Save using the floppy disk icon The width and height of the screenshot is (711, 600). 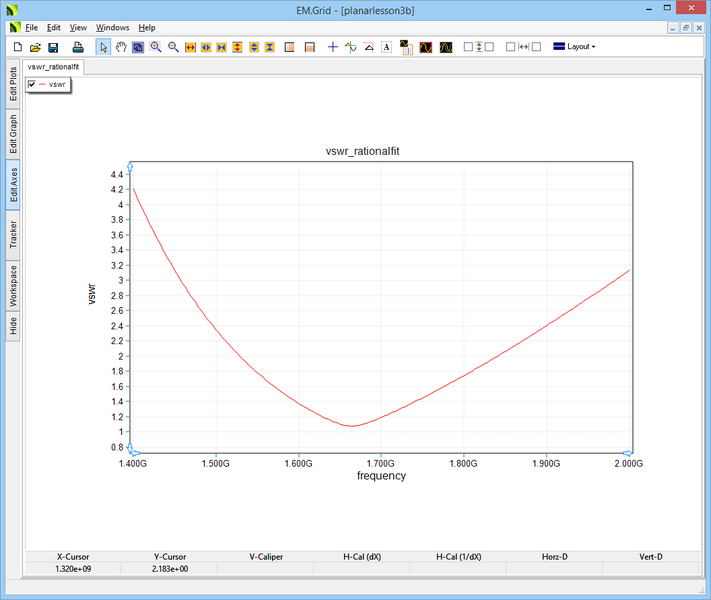[x=53, y=47]
